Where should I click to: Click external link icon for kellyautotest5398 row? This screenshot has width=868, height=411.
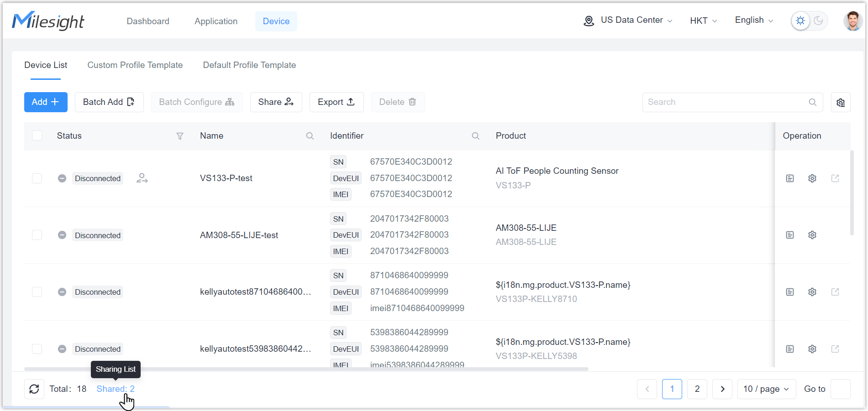coord(835,349)
